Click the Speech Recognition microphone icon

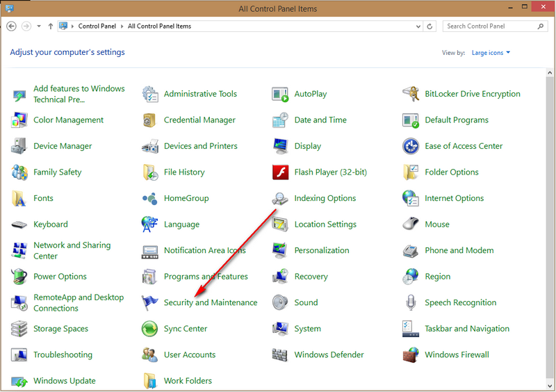coord(411,302)
